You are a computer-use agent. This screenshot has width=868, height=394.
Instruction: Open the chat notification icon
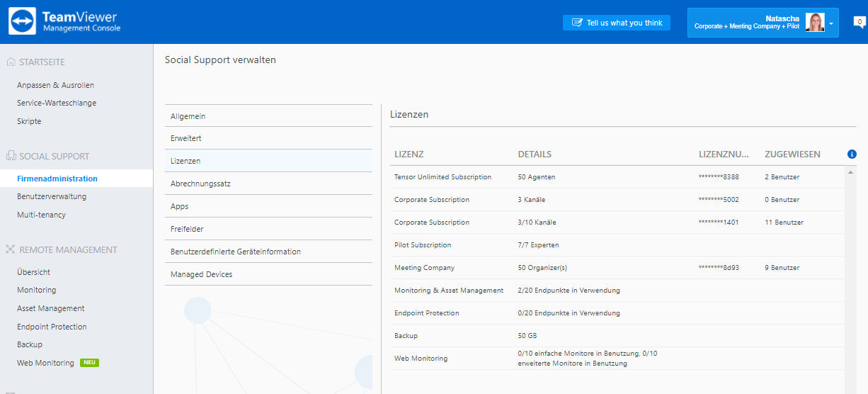click(860, 22)
